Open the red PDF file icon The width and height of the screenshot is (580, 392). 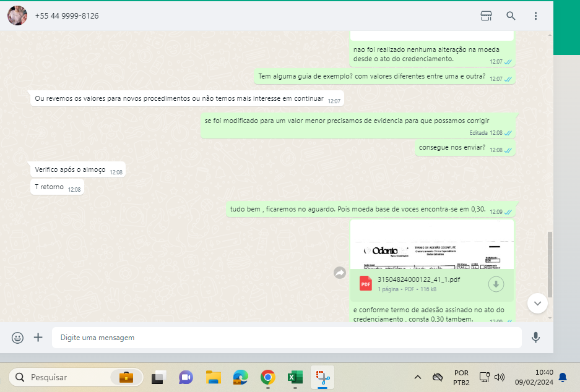coord(366,284)
